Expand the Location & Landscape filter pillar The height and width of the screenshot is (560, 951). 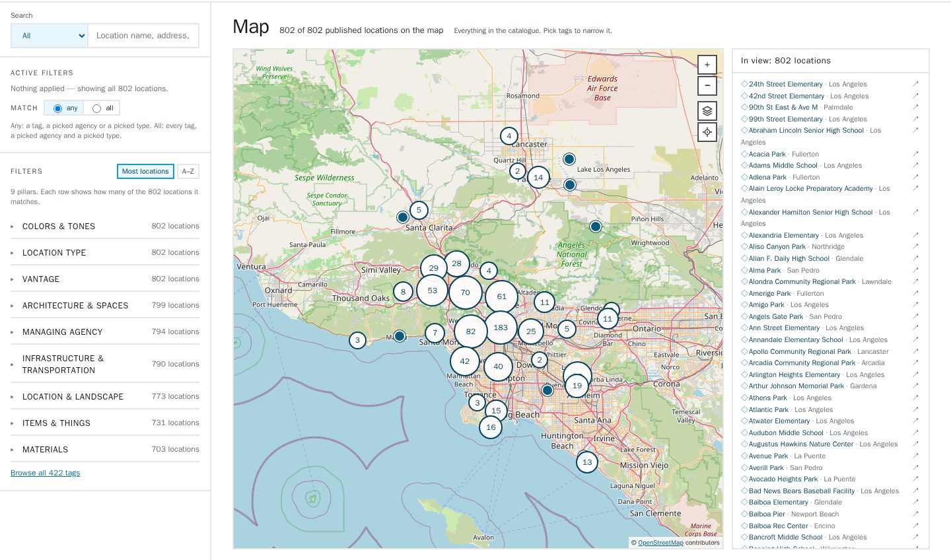tap(105, 396)
